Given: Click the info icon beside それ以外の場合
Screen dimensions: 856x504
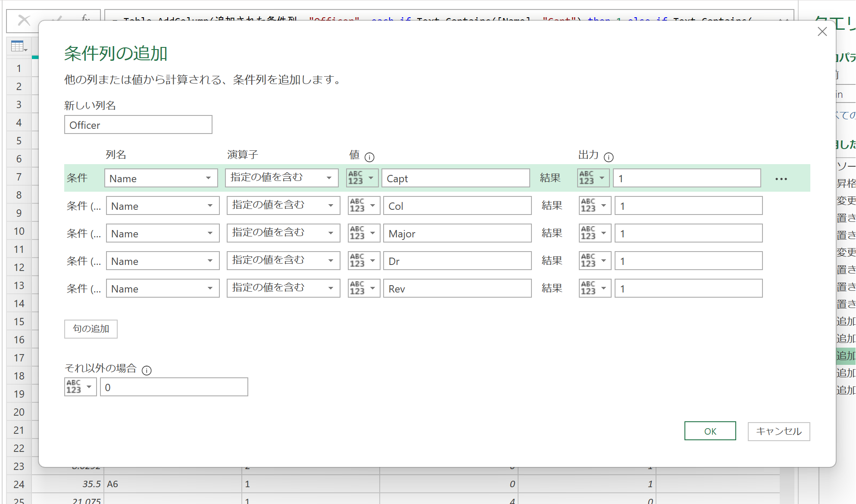Looking at the screenshot, I should [x=147, y=370].
